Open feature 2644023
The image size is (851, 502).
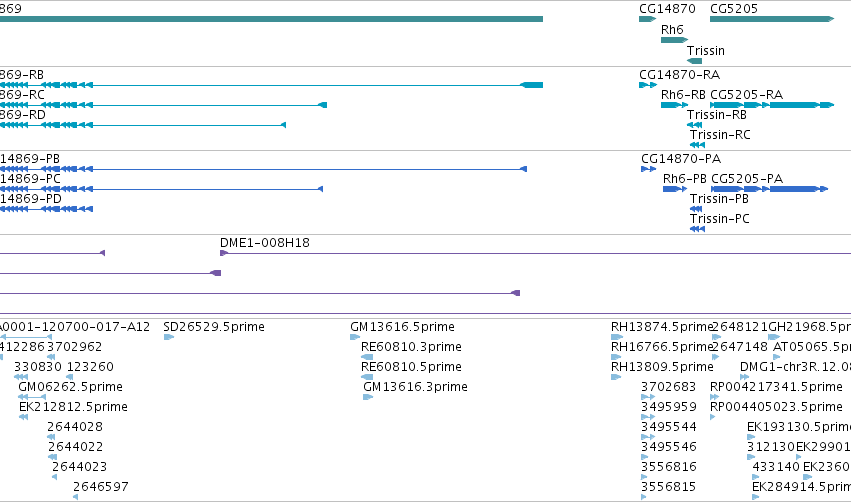(x=54, y=478)
